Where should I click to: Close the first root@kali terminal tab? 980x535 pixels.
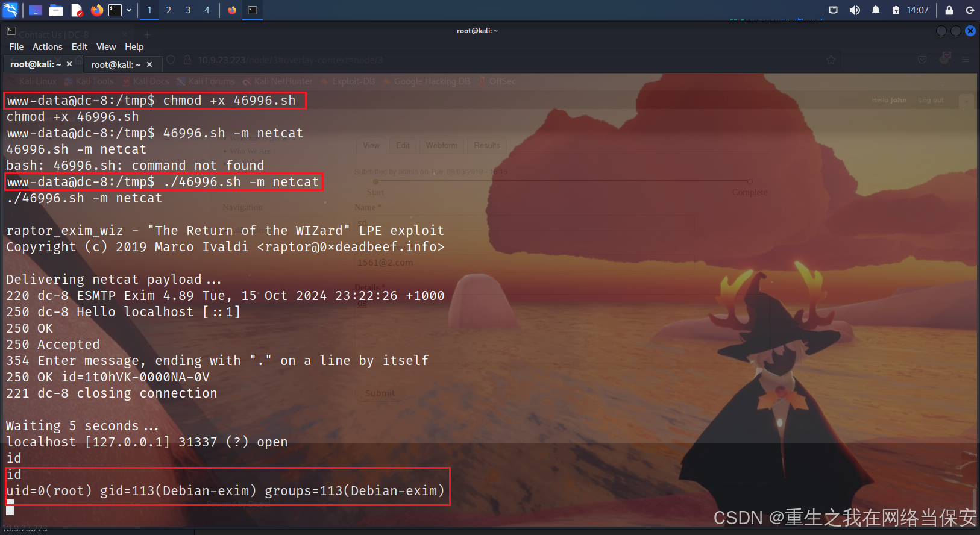[69, 64]
